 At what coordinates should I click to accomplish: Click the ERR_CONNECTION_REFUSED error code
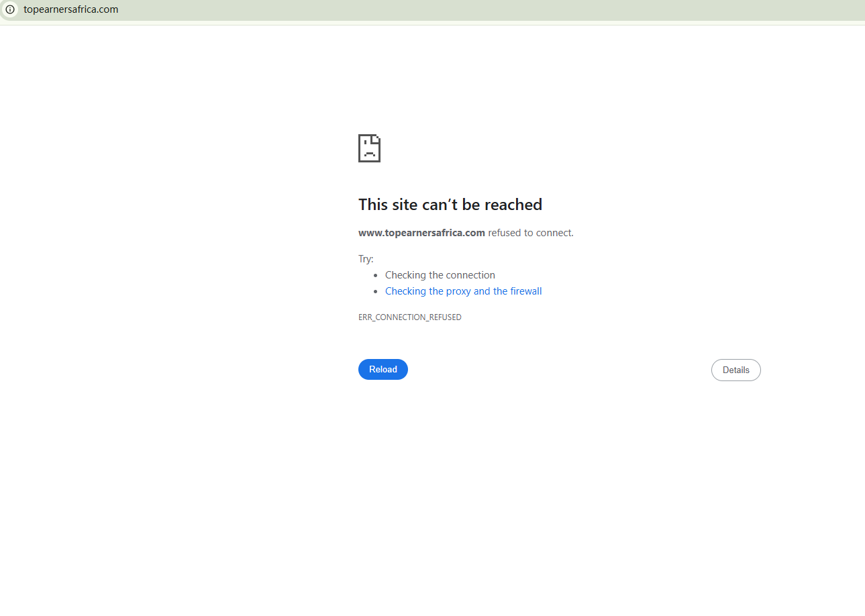pos(410,317)
